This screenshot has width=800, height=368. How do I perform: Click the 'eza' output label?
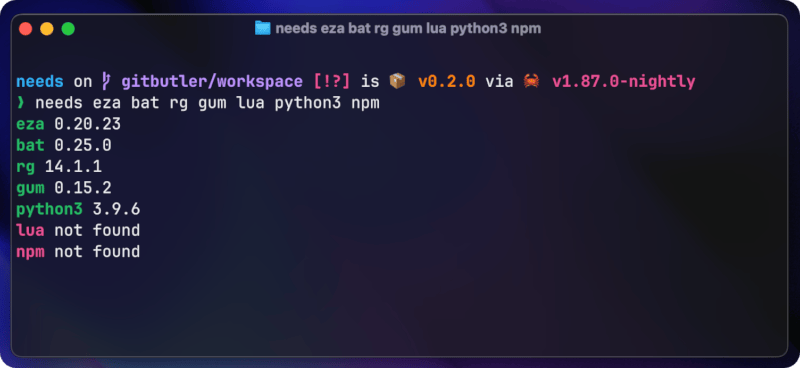pos(30,124)
